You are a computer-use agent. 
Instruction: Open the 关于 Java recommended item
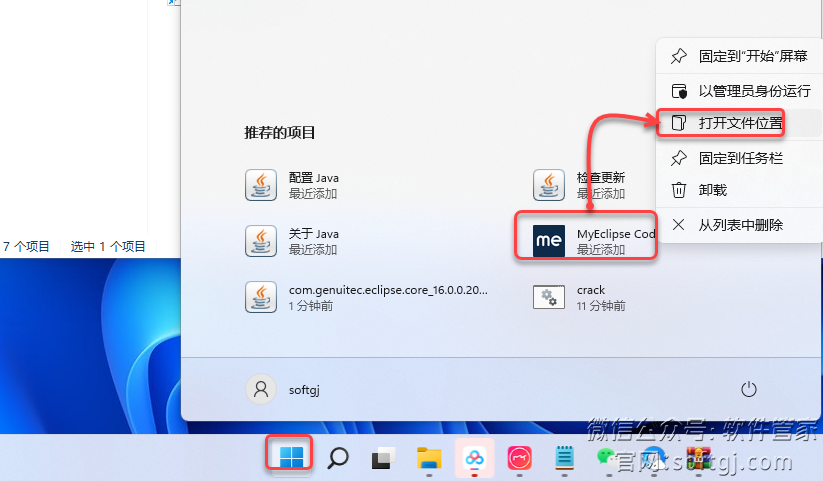(x=292, y=241)
